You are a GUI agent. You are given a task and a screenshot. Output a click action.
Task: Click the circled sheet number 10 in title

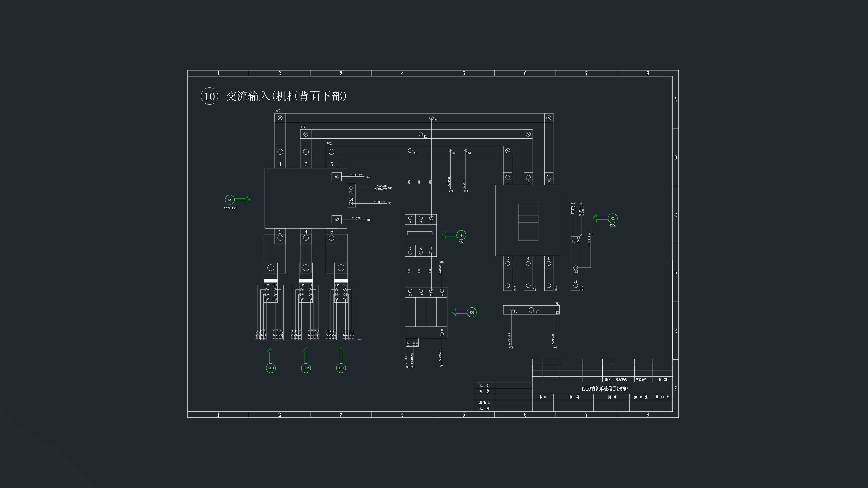209,96
